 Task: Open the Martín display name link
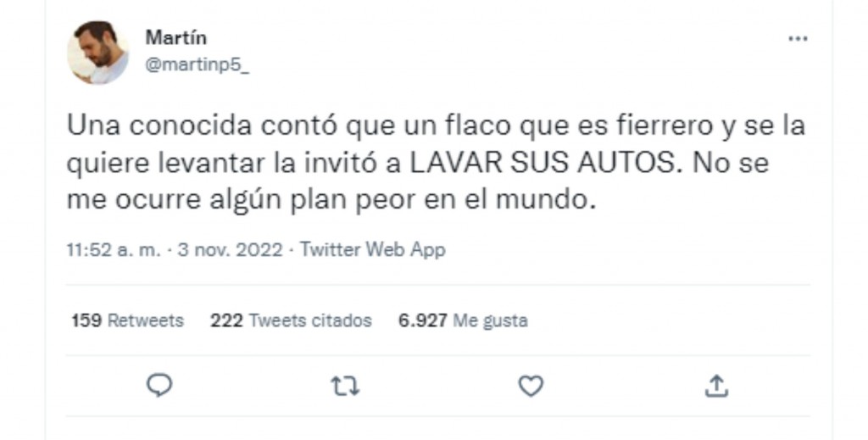[176, 37]
